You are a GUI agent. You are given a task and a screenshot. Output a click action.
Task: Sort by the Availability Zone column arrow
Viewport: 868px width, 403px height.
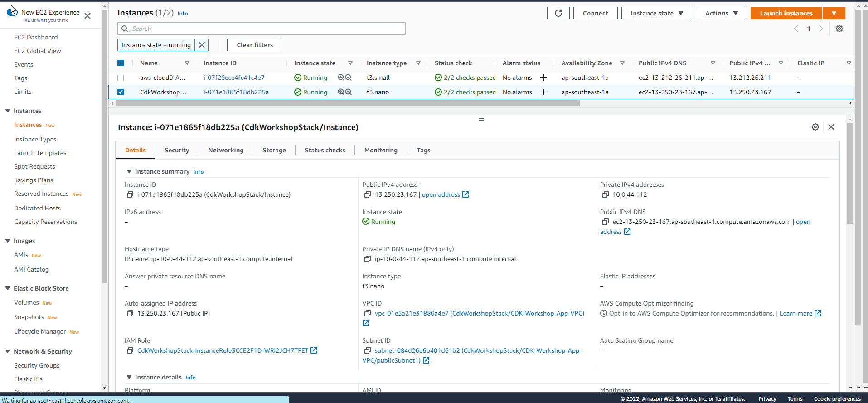pos(622,63)
